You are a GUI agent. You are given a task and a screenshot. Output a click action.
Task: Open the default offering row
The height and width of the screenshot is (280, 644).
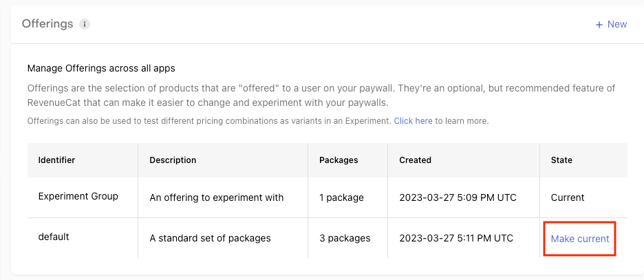[x=54, y=237]
